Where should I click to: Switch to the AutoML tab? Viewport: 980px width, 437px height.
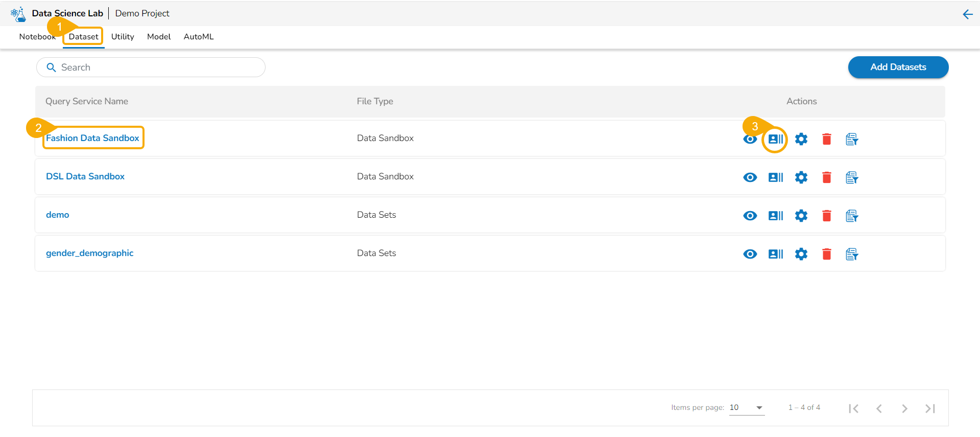(x=199, y=37)
